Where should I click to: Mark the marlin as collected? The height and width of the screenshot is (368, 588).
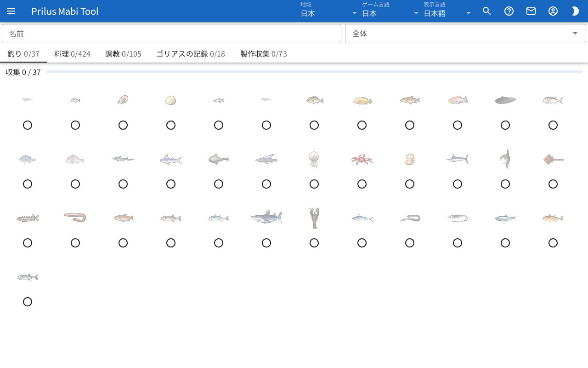pyautogui.click(x=458, y=184)
